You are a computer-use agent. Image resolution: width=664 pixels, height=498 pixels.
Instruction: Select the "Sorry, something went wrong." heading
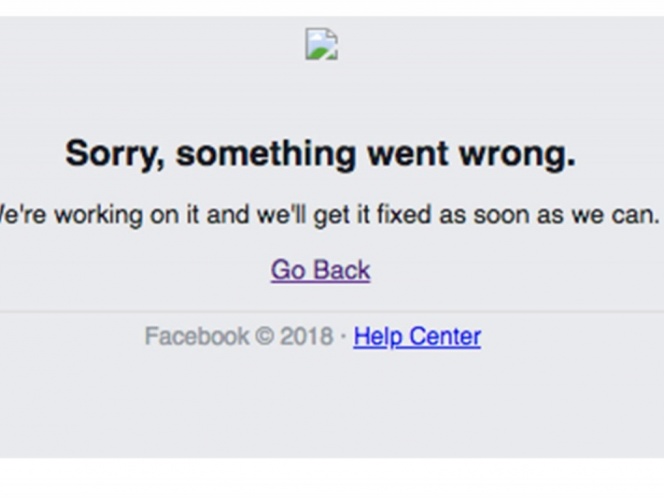321,154
